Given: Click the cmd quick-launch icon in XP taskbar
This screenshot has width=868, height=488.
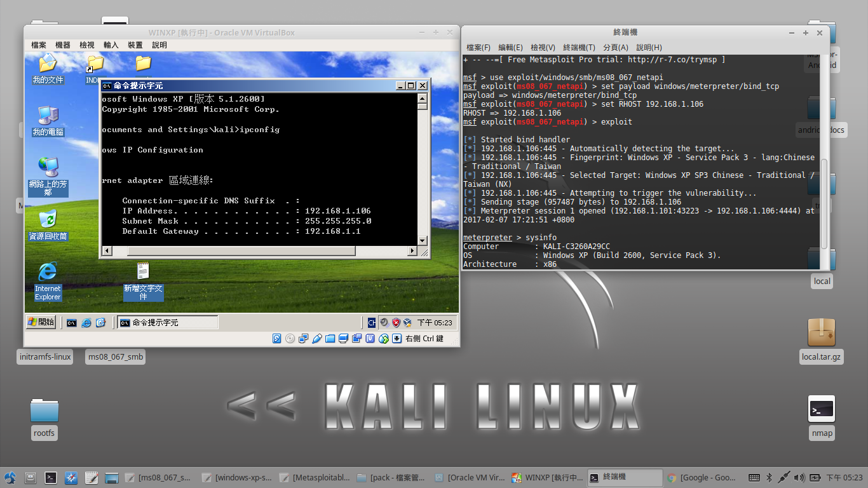Looking at the screenshot, I should point(72,323).
